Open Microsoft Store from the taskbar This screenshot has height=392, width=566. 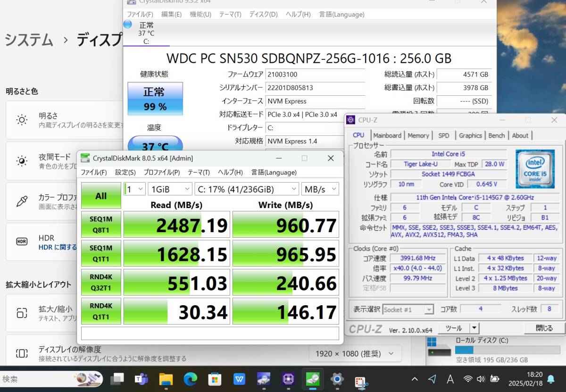215,378
